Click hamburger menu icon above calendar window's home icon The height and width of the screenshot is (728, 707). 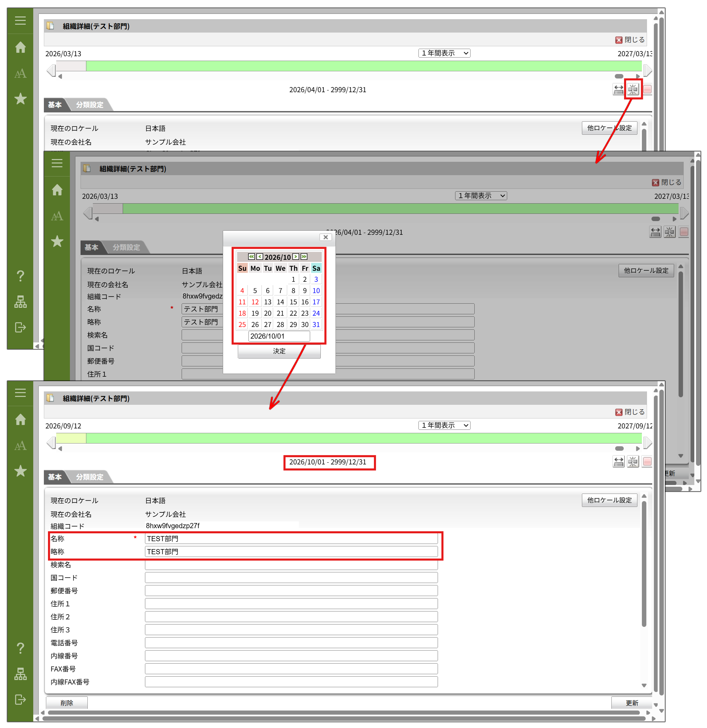[x=57, y=163]
